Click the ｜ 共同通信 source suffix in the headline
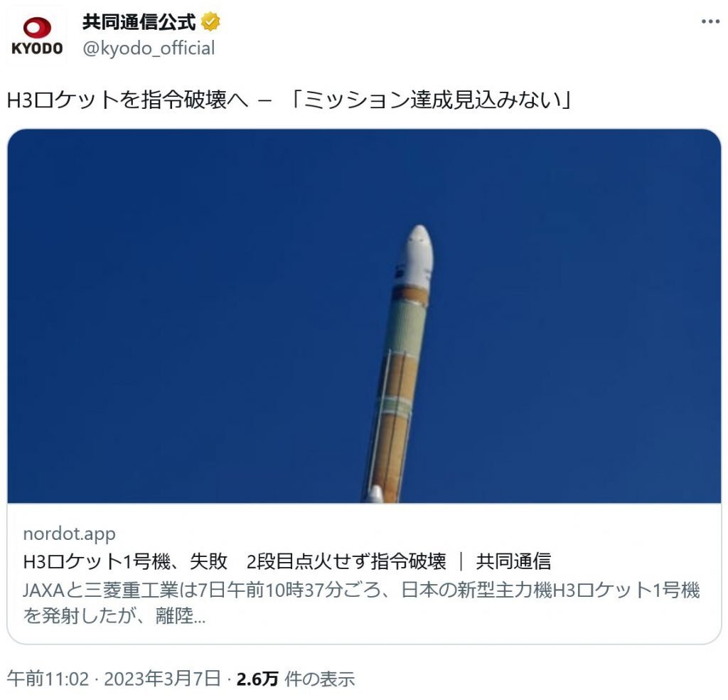The height and width of the screenshot is (700, 728). click(x=505, y=561)
